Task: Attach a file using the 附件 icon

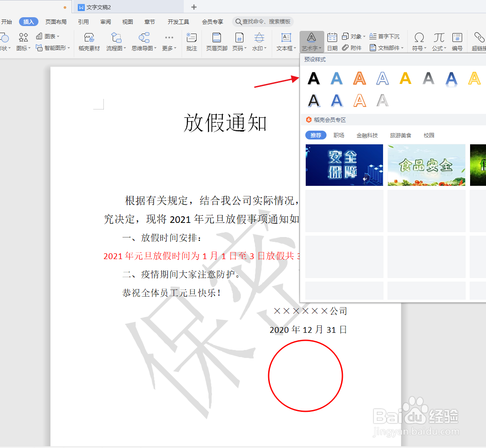Action: pyautogui.click(x=353, y=47)
